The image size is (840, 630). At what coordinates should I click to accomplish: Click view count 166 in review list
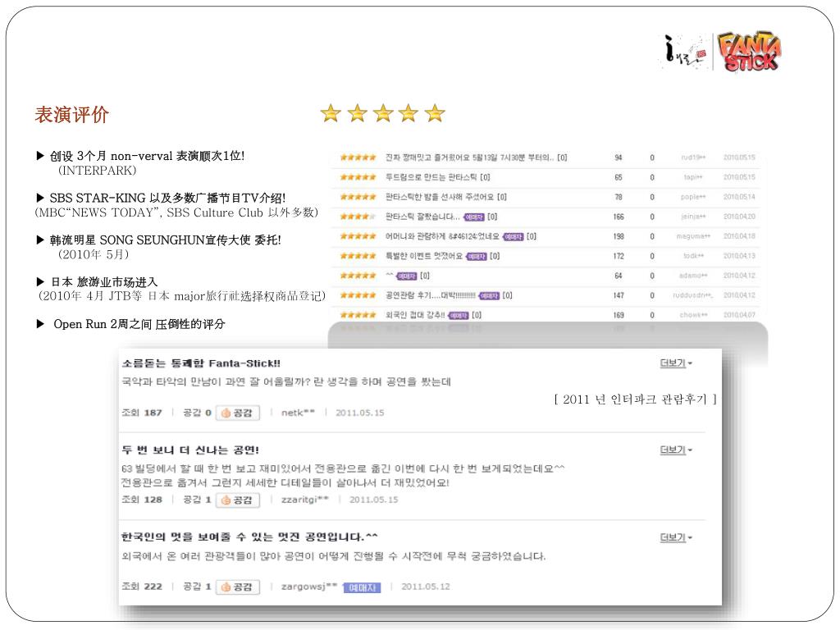pyautogui.click(x=619, y=217)
